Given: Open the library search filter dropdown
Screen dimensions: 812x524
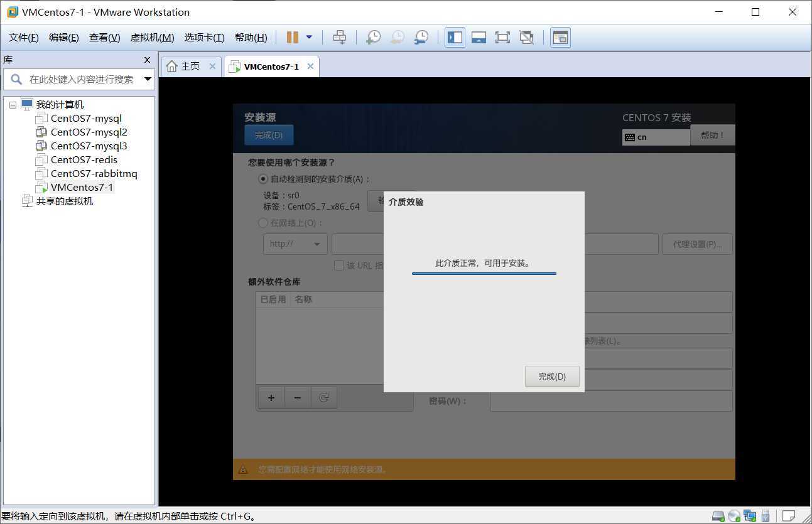Looking at the screenshot, I should (148, 79).
